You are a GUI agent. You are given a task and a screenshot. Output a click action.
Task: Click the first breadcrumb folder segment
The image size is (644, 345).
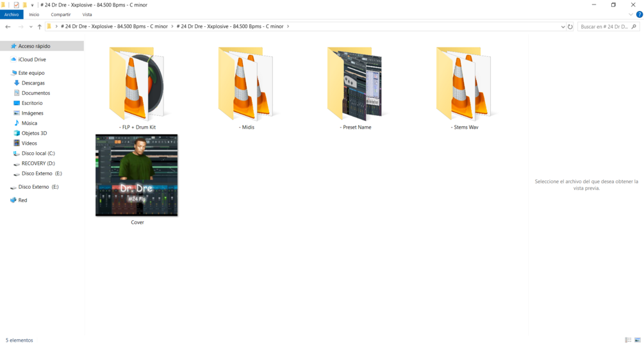(114, 26)
